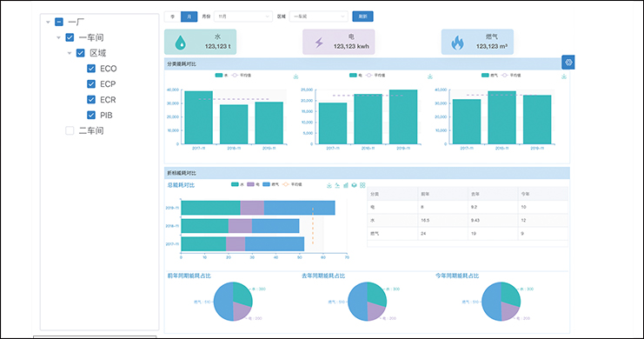This screenshot has height=339, width=644.
Task: Click the blue refresh button in filter bar
Action: point(362,17)
